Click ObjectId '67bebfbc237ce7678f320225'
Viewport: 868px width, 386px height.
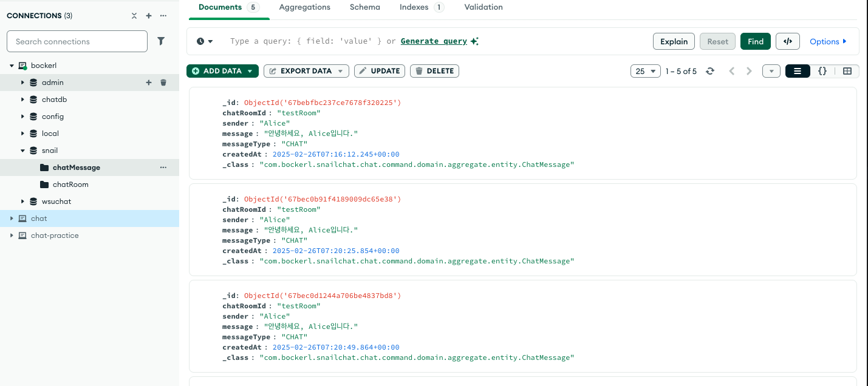323,103
